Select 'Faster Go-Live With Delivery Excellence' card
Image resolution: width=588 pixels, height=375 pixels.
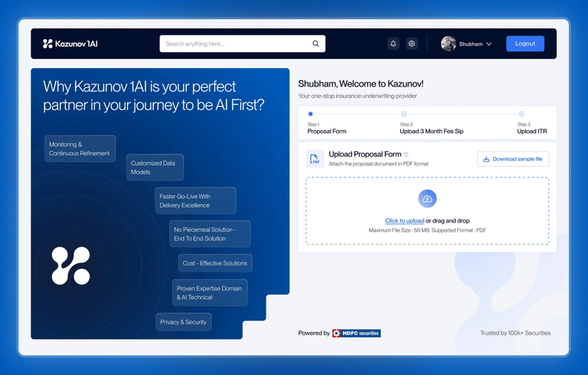(195, 201)
